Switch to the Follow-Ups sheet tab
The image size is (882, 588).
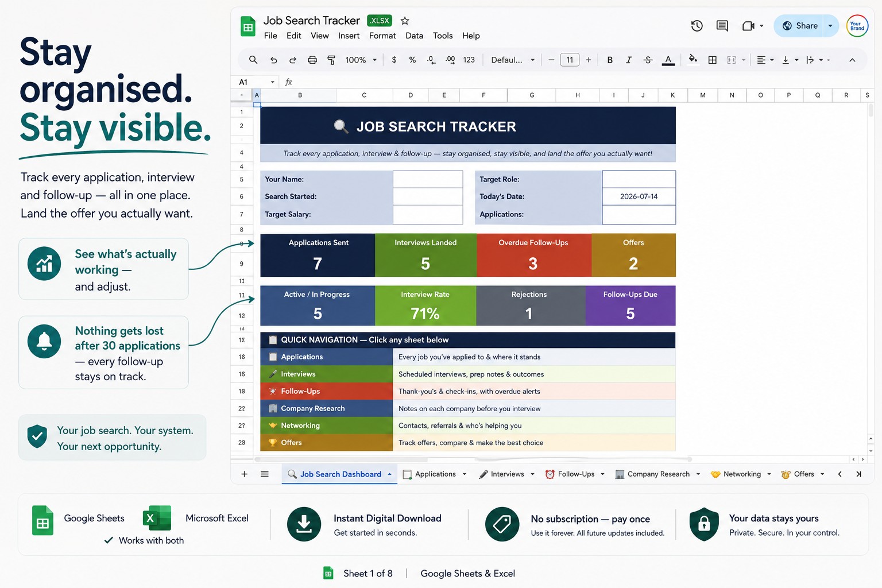point(575,474)
